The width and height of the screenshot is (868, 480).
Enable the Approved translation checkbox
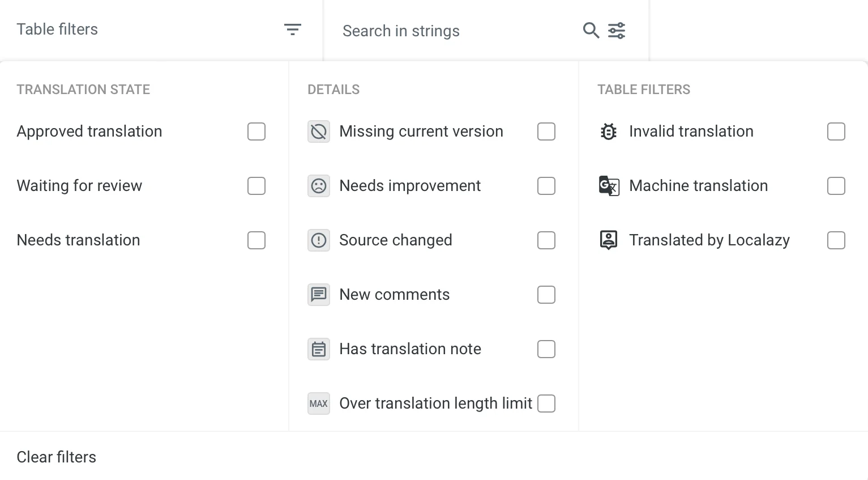pos(256,131)
